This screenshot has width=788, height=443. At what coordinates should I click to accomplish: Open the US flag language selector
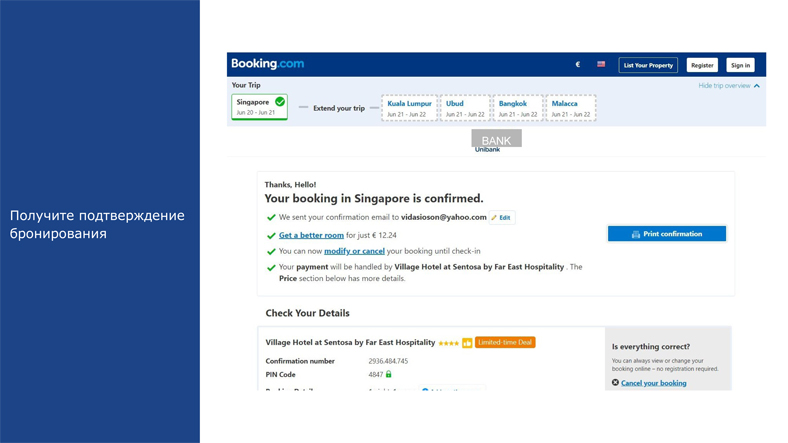click(x=601, y=64)
